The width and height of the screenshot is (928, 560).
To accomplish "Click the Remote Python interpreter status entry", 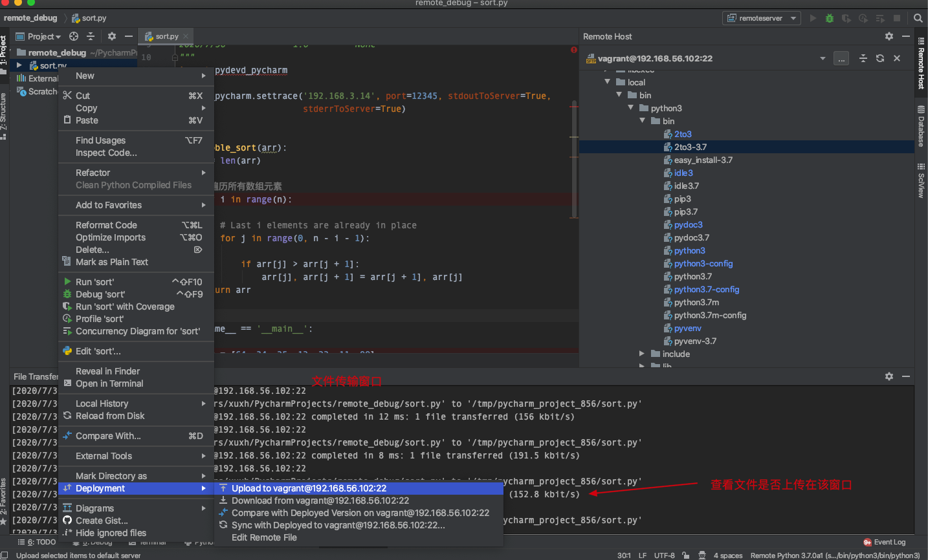I will click(x=835, y=555).
